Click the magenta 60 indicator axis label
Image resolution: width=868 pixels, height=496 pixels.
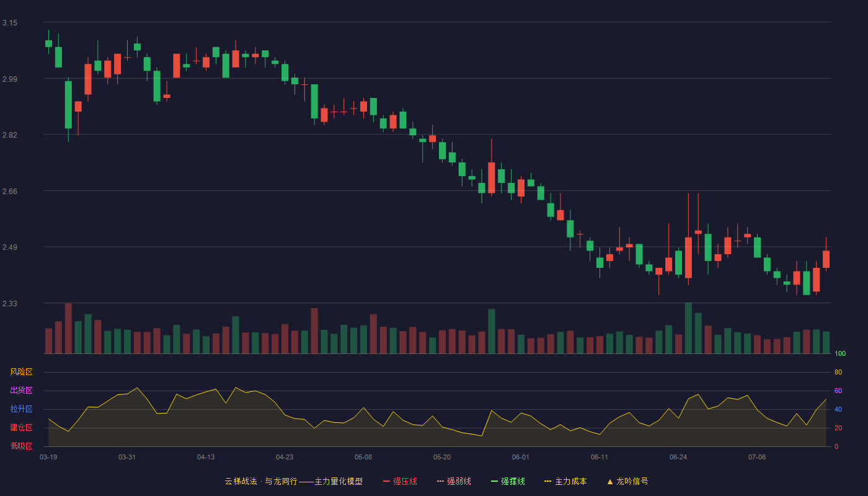click(838, 391)
